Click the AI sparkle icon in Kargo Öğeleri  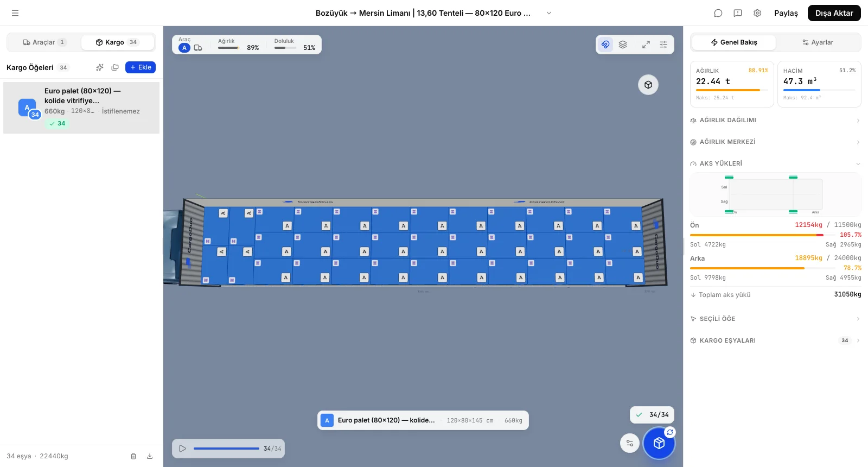pos(100,67)
